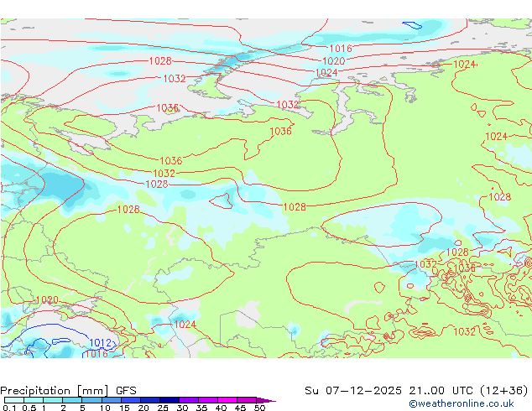
Task: Click the '(12+36)' forecast run text
Action: [x=503, y=391]
